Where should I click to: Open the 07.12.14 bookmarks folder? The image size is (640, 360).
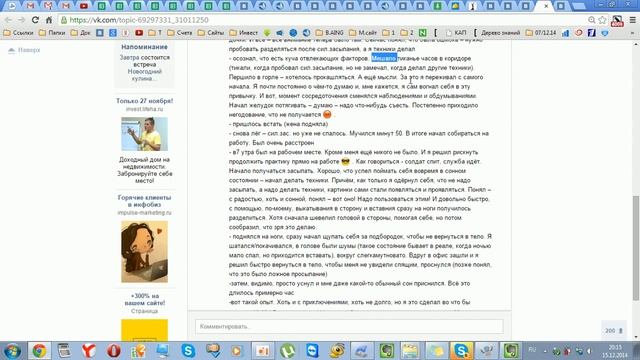coord(541,33)
